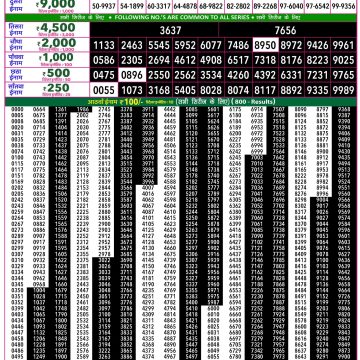The width and height of the screenshot is (360, 360).
Task: Click 7318 in the 1,000 prize row
Action: (x=265, y=60)
